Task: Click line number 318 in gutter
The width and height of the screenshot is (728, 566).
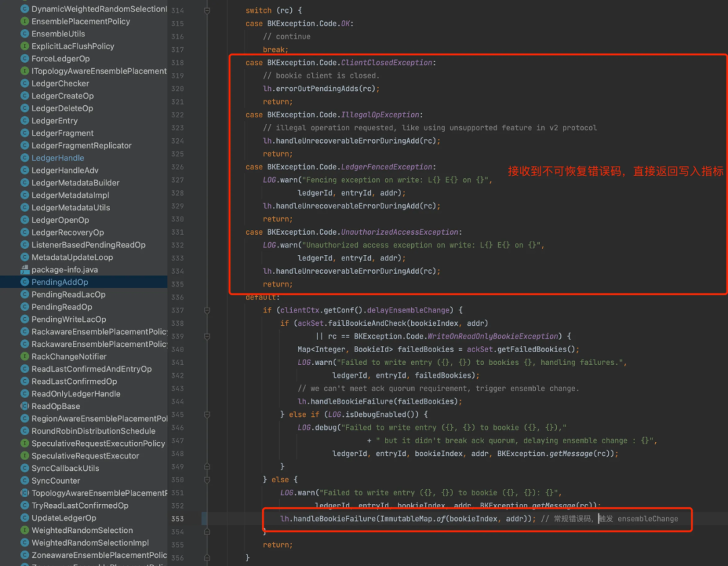Action: (177, 62)
